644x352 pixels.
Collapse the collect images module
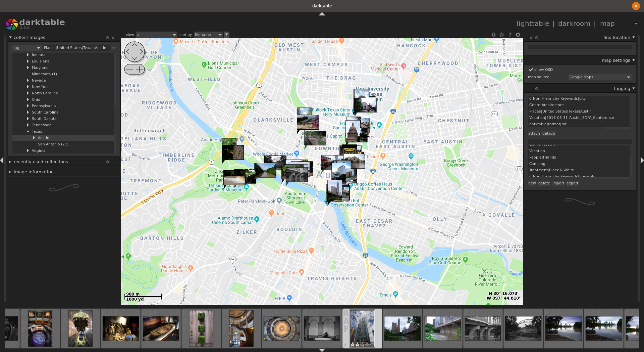pos(10,38)
